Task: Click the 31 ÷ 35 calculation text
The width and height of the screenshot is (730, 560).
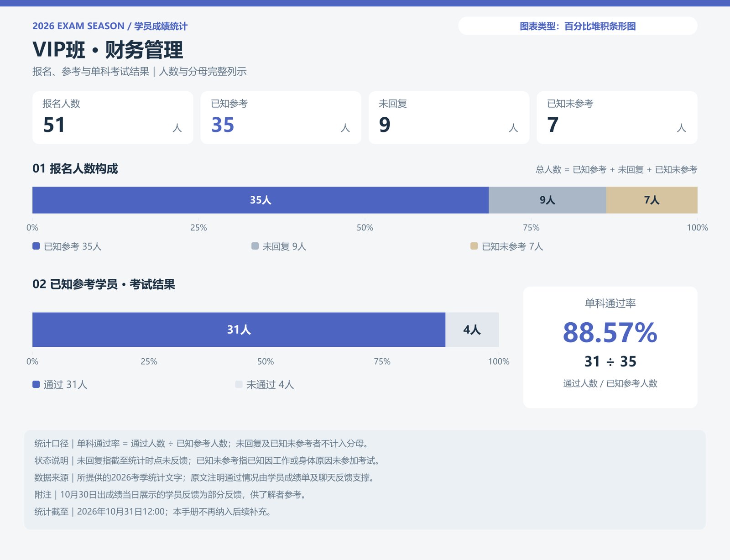Action: point(610,361)
